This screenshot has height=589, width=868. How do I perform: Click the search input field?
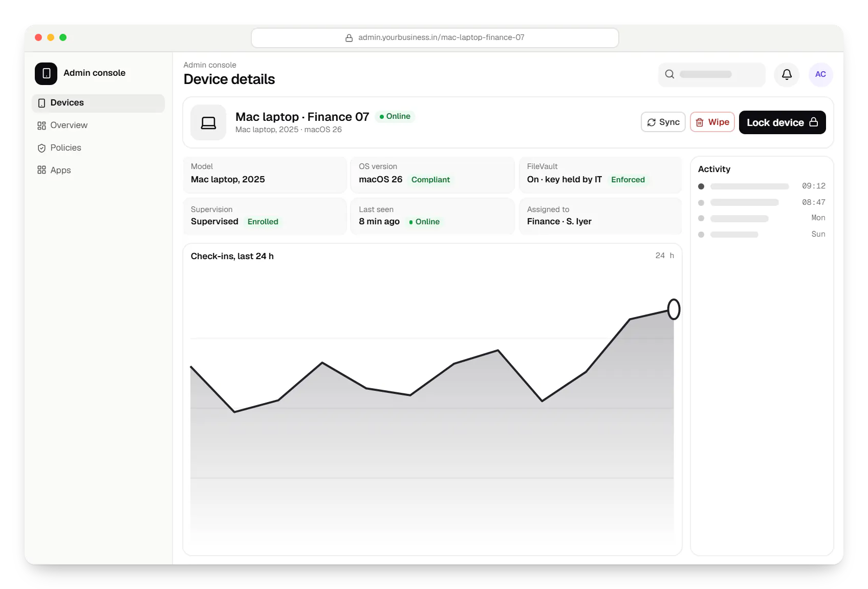pyautogui.click(x=711, y=75)
